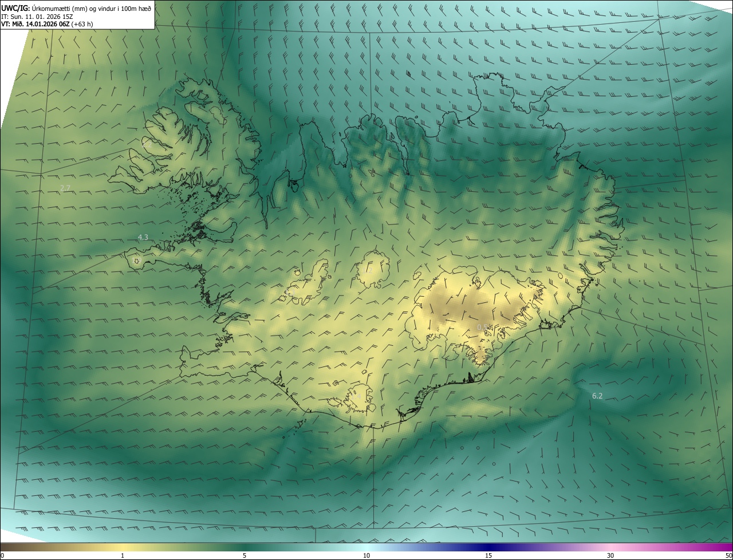Click the 0.5 value label on the large glacier
Image resolution: width=733 pixels, height=560 pixels.
(x=483, y=327)
